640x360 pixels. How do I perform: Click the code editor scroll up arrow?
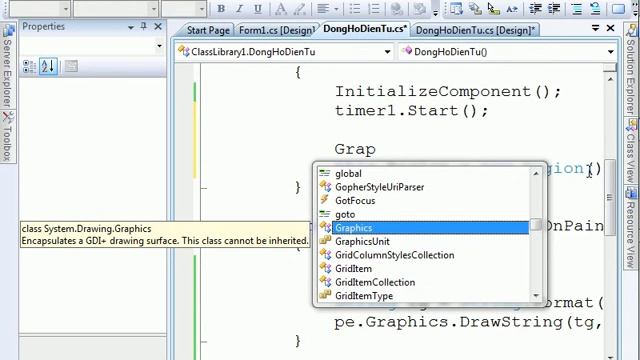click(610, 79)
